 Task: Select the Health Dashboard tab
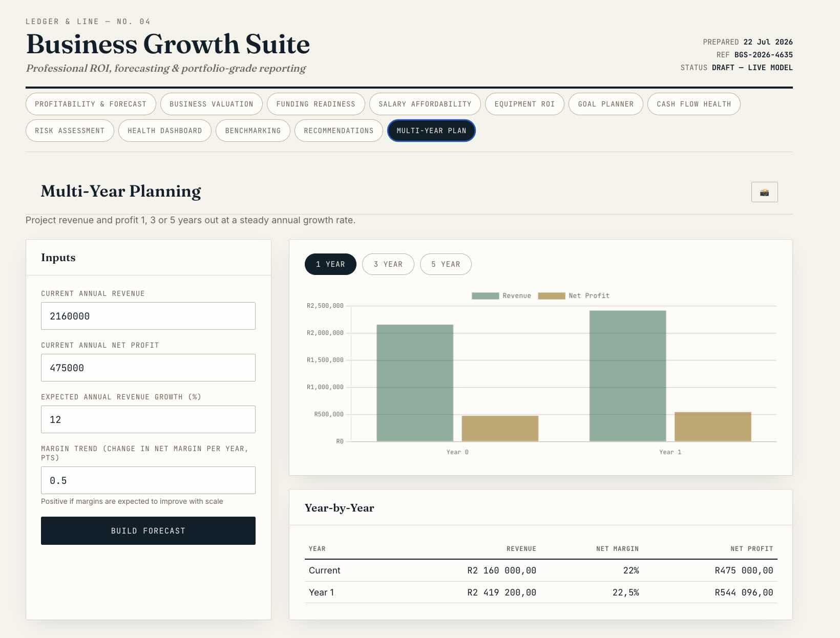165,131
